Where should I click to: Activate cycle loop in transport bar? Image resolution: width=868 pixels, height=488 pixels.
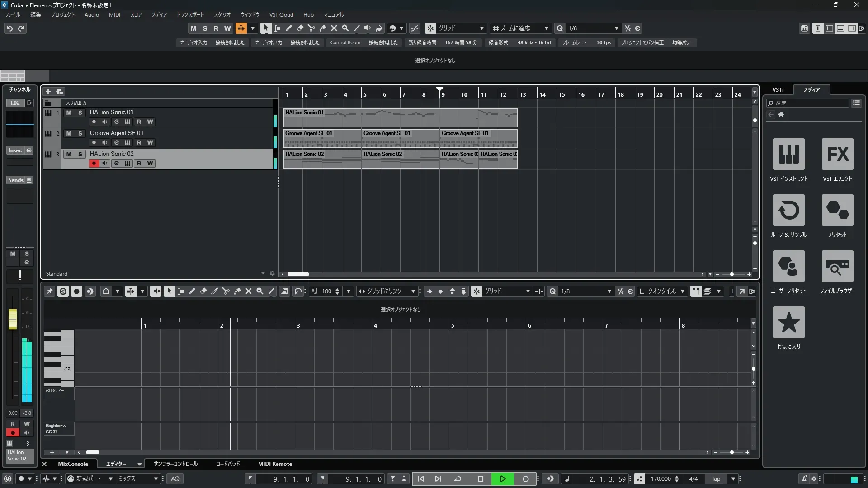458,479
